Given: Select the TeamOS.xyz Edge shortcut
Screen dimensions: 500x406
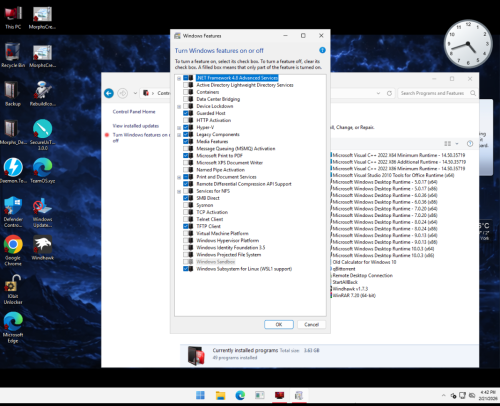Looking at the screenshot, I should (42, 171).
